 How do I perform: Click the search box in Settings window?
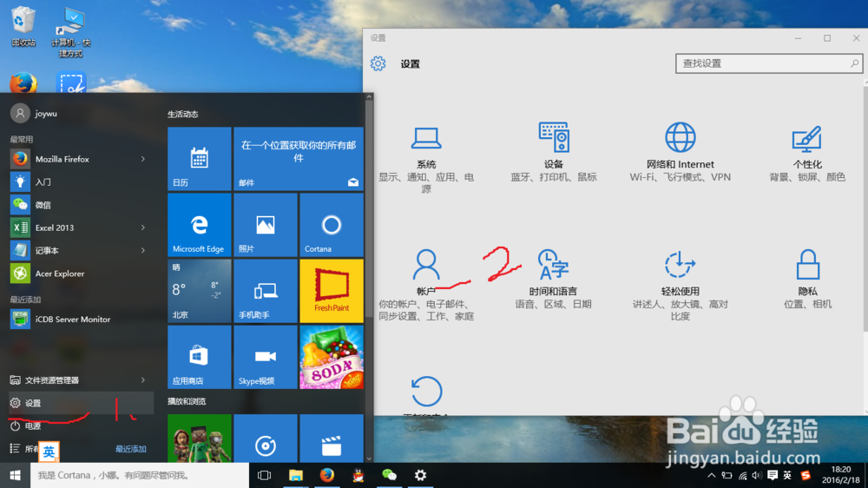point(768,63)
